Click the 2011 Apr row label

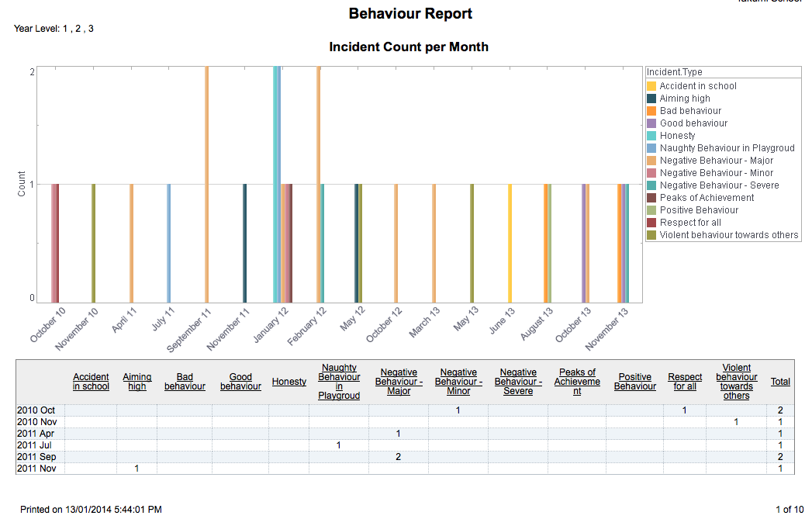(x=36, y=434)
